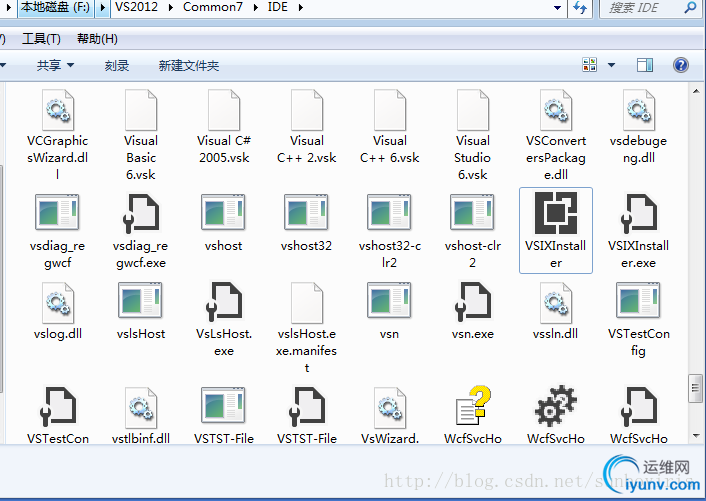Select the VSIXInstaller application icon
The image size is (706, 501).
(x=556, y=230)
